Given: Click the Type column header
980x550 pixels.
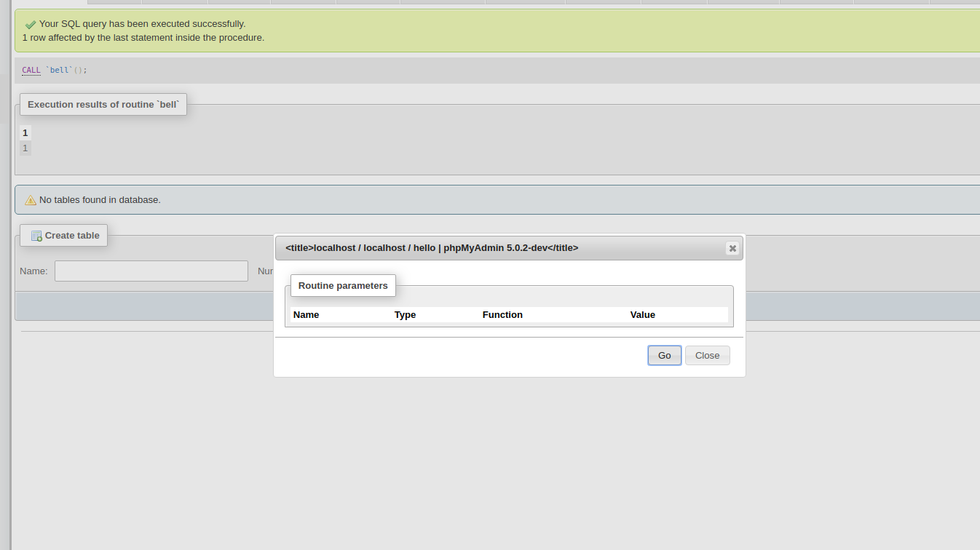Looking at the screenshot, I should 405,314.
